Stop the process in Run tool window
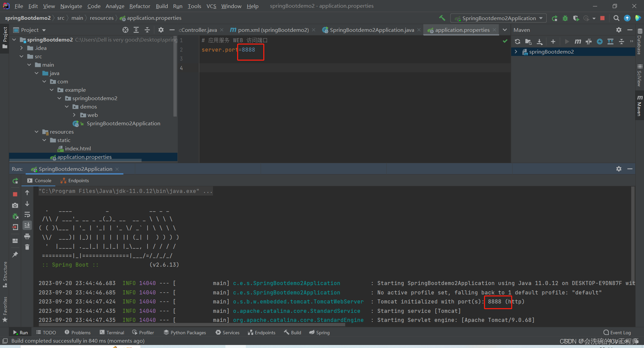Image resolution: width=644 pixels, height=348 pixels. 15,194
